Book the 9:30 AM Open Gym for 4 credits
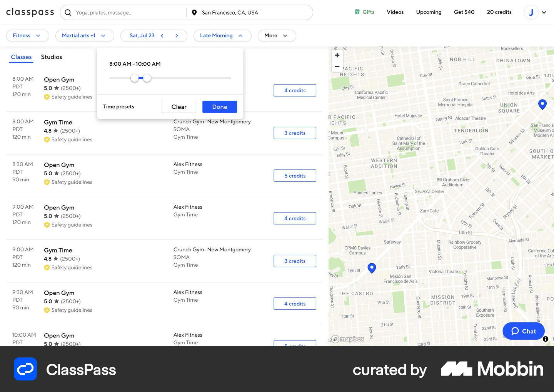 (295, 304)
